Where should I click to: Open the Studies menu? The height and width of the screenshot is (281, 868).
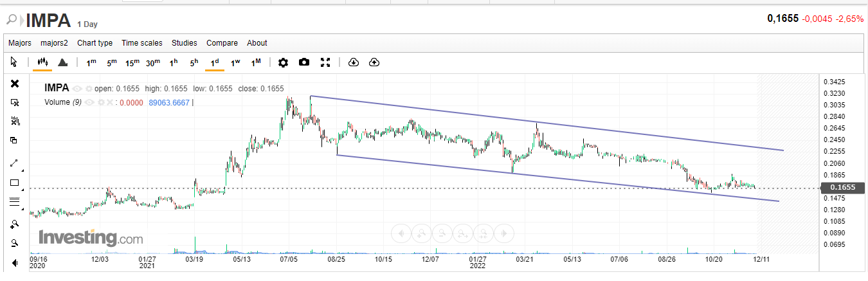coord(185,43)
